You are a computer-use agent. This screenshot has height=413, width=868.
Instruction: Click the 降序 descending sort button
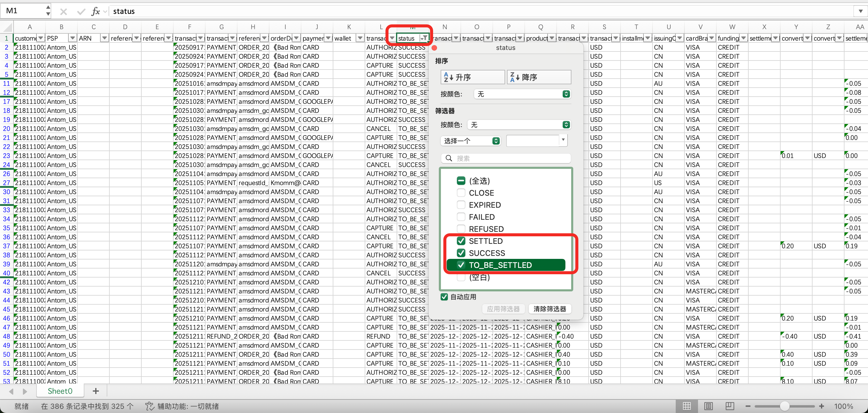[x=539, y=77]
